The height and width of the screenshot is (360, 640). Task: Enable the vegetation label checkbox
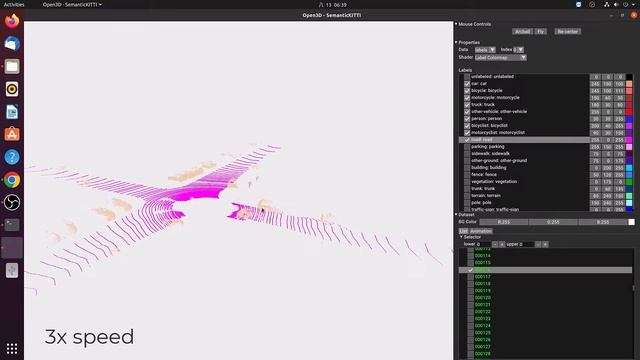pyautogui.click(x=467, y=182)
